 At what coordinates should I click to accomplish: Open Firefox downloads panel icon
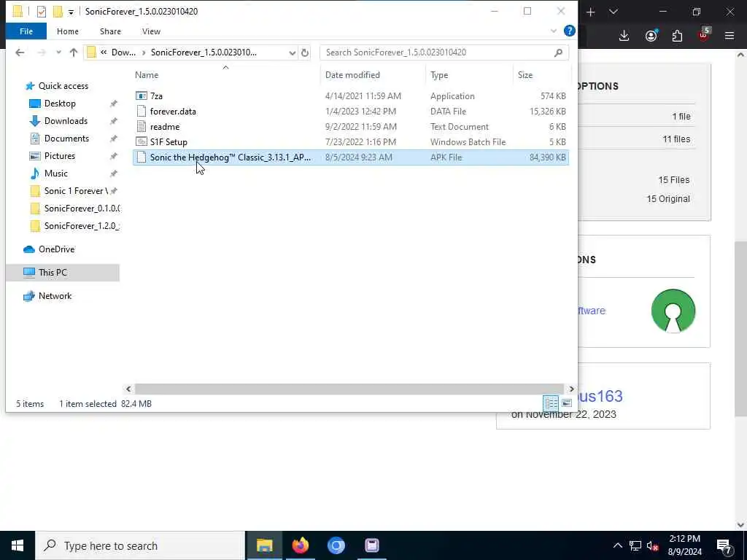624,36
